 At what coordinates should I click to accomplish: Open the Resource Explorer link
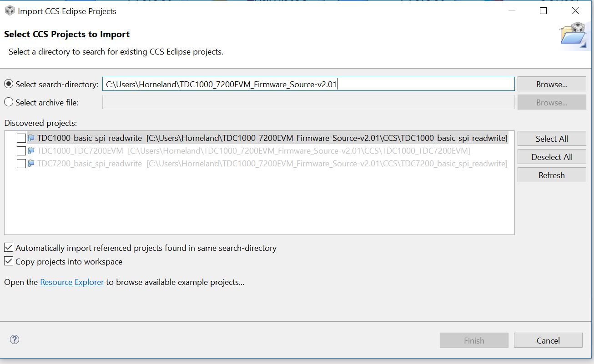coord(72,282)
